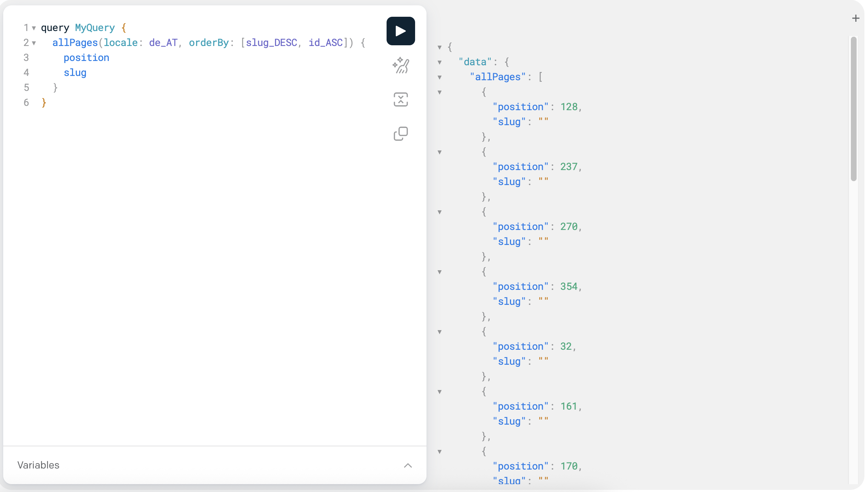Fold the allPages block in editor
This screenshot has height=492, width=868.
[x=34, y=43]
